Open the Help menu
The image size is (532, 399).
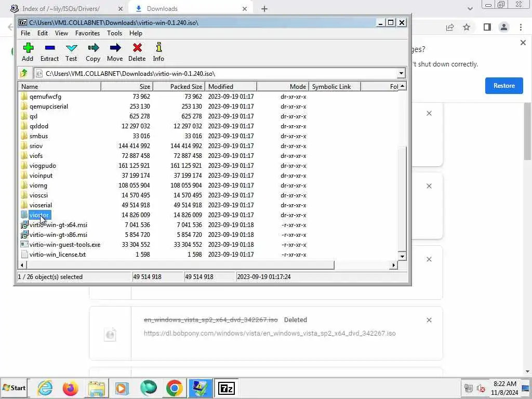(x=136, y=33)
